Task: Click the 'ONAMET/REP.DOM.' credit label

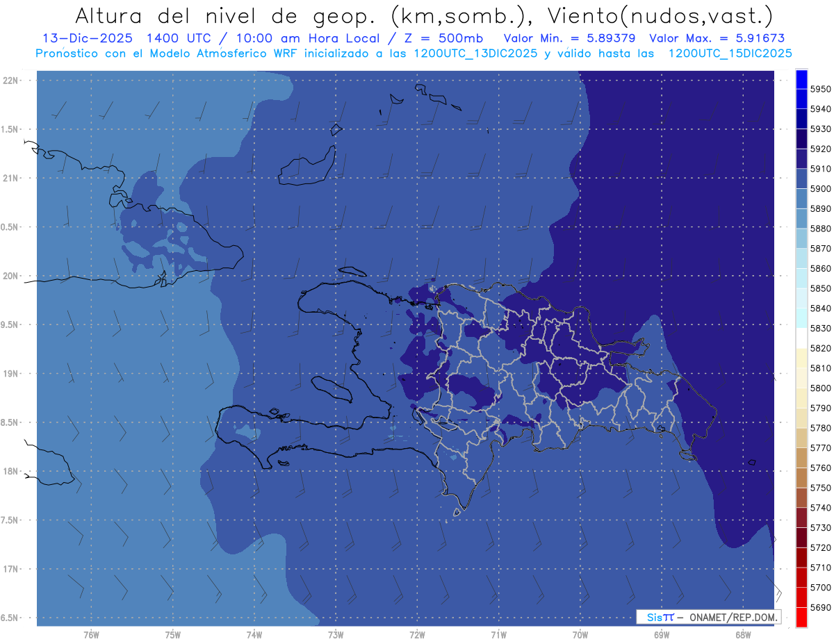Action: (x=733, y=617)
